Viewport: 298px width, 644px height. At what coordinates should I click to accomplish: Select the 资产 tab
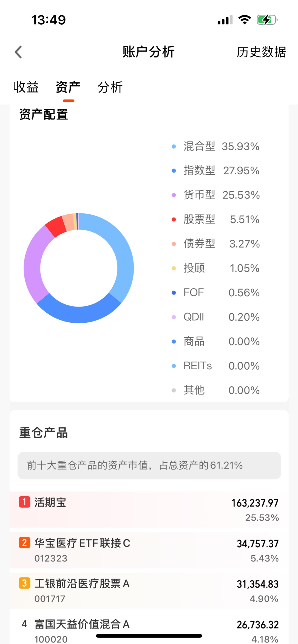tap(68, 87)
